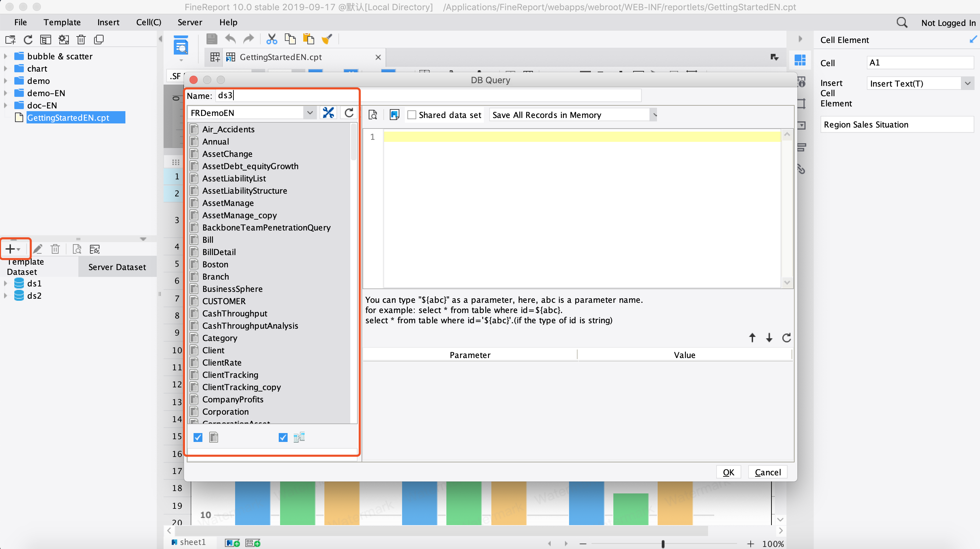Click the paste icon in toolbar
Screen dimensions: 980x549
(x=308, y=39)
